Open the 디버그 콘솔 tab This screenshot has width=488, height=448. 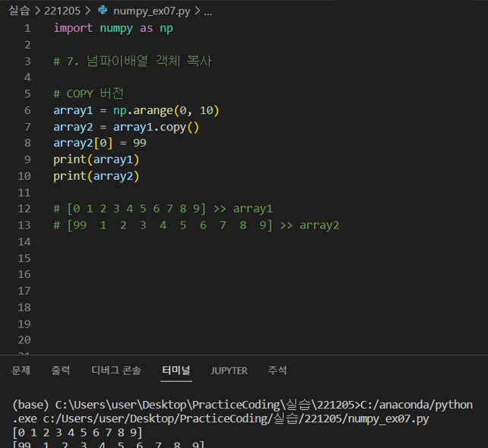[x=116, y=370]
